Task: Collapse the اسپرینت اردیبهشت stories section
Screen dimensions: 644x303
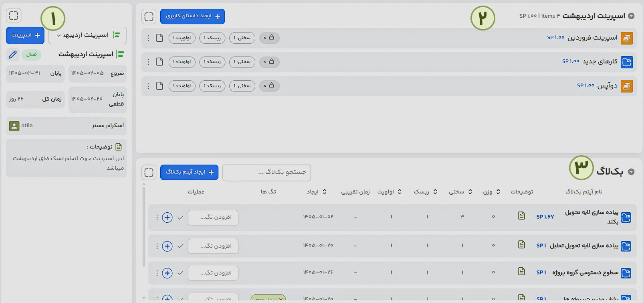Action: pyautogui.click(x=631, y=16)
